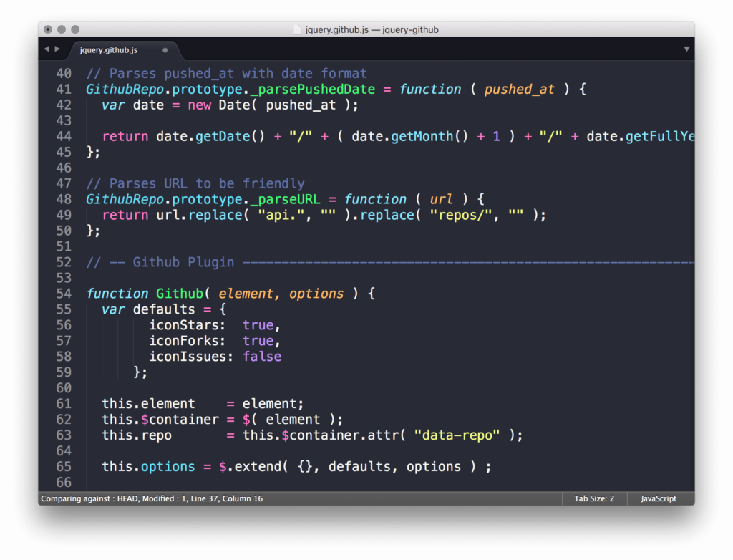This screenshot has height=560, width=733.
Task: Click line number 41 in the gutter
Action: [x=64, y=89]
